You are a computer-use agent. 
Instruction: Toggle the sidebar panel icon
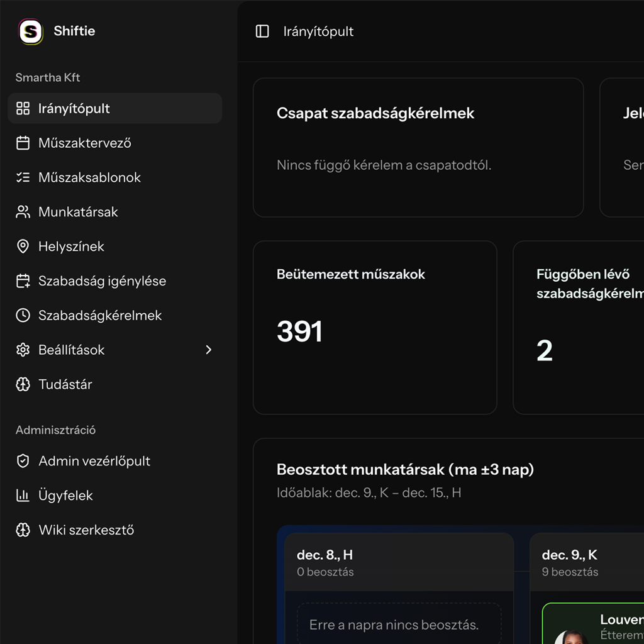pyautogui.click(x=262, y=31)
